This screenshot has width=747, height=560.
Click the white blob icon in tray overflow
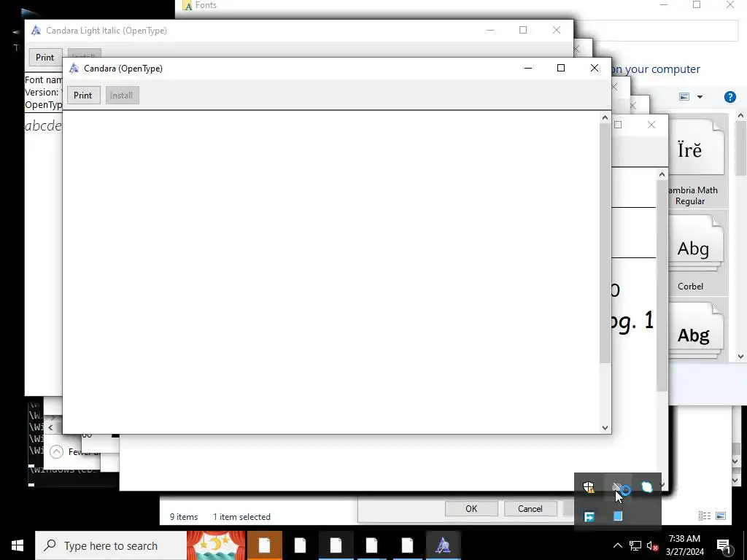(x=647, y=487)
